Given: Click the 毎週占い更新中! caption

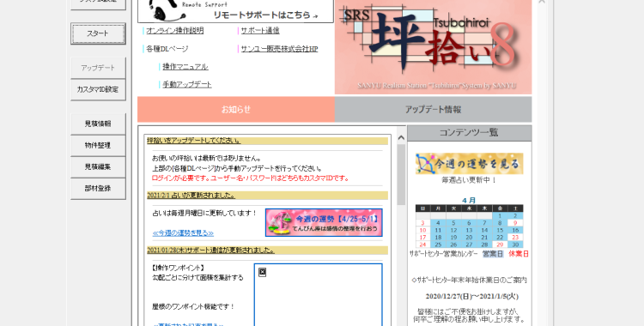Looking at the screenshot, I should 469,180.
